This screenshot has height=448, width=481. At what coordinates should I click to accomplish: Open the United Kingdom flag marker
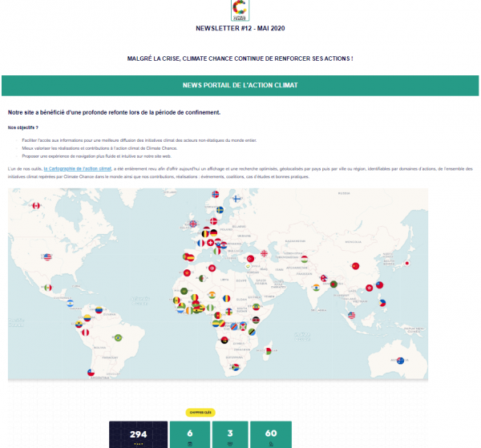[193, 224]
